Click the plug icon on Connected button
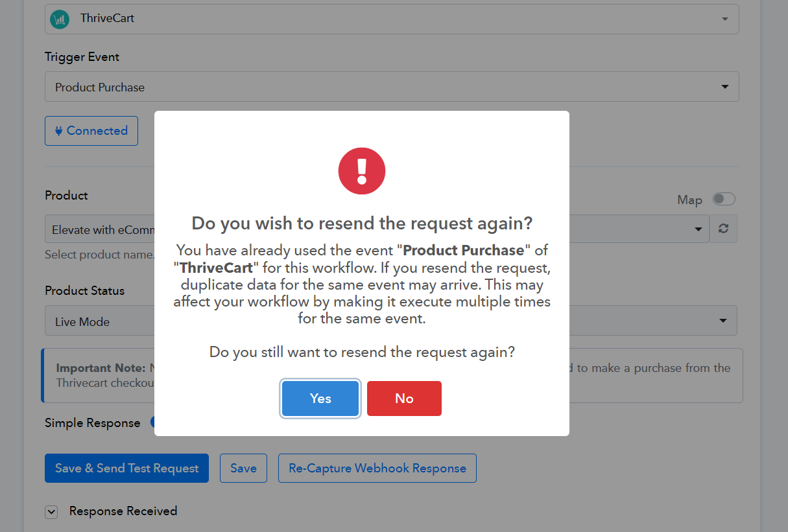This screenshot has width=788, height=532. 59,131
